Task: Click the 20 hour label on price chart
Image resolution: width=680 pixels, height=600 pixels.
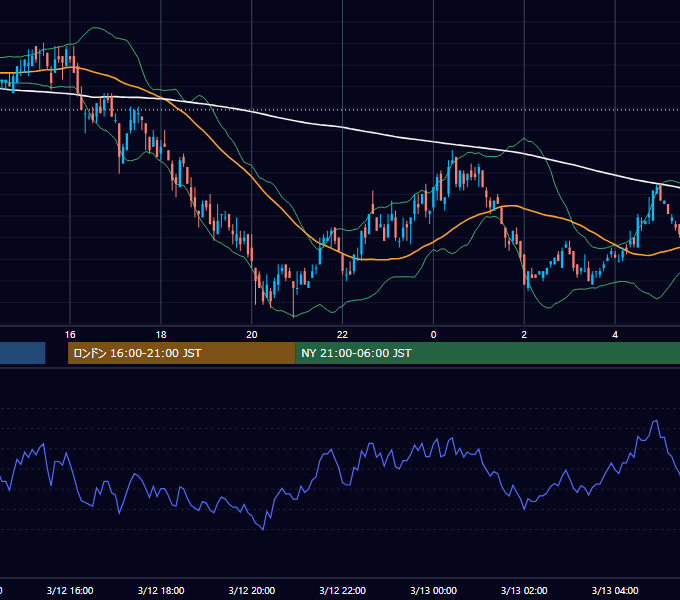Action: pyautogui.click(x=252, y=335)
